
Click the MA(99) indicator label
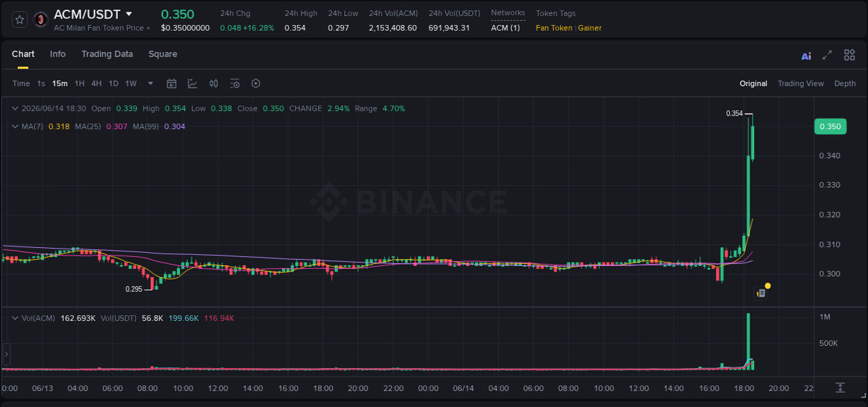(x=147, y=126)
